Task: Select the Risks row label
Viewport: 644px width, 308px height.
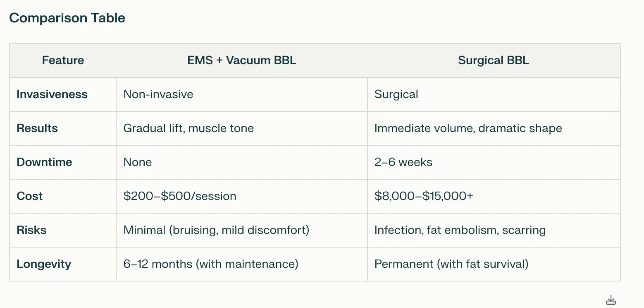Action: [x=31, y=230]
